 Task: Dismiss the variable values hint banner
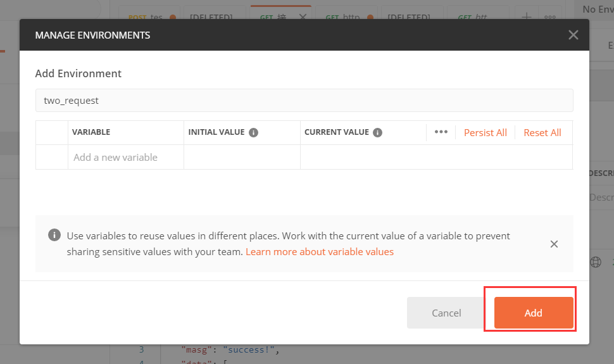(554, 244)
